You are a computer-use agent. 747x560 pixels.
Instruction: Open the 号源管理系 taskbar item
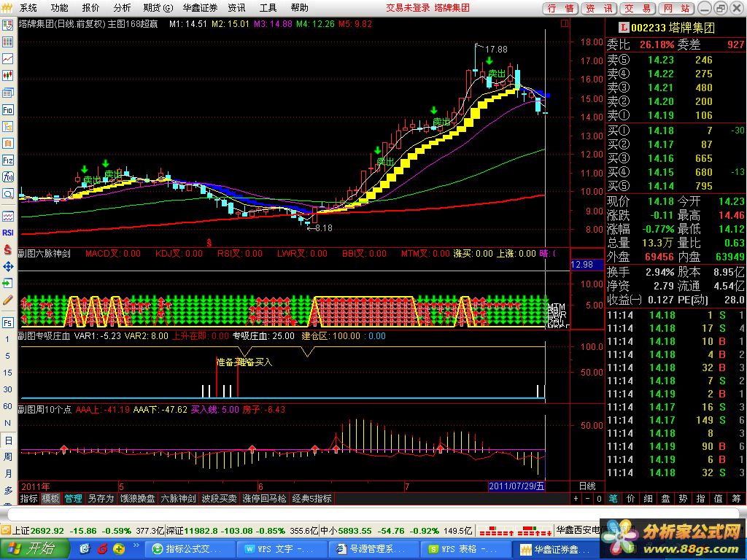pos(374,549)
